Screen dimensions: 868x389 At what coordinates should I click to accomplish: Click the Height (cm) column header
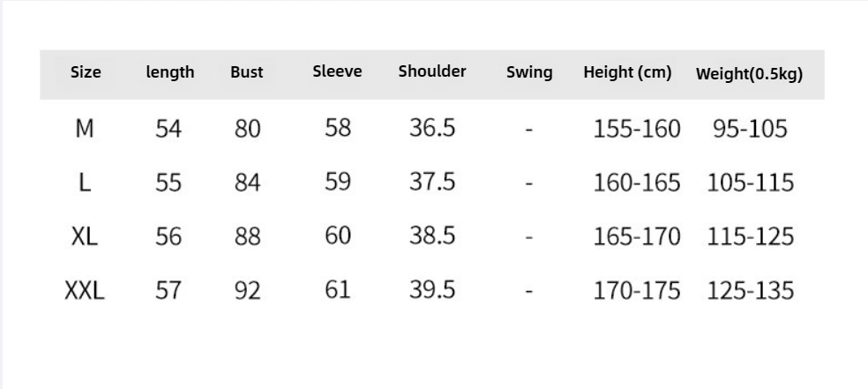point(627,72)
